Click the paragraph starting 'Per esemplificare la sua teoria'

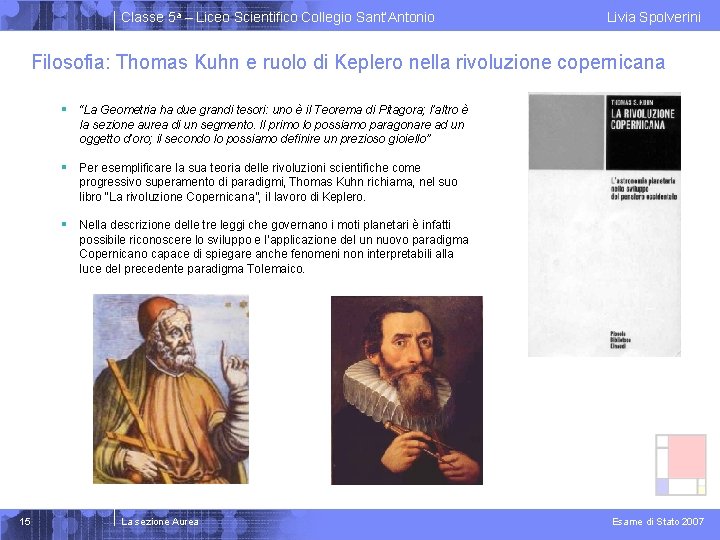tap(268, 182)
